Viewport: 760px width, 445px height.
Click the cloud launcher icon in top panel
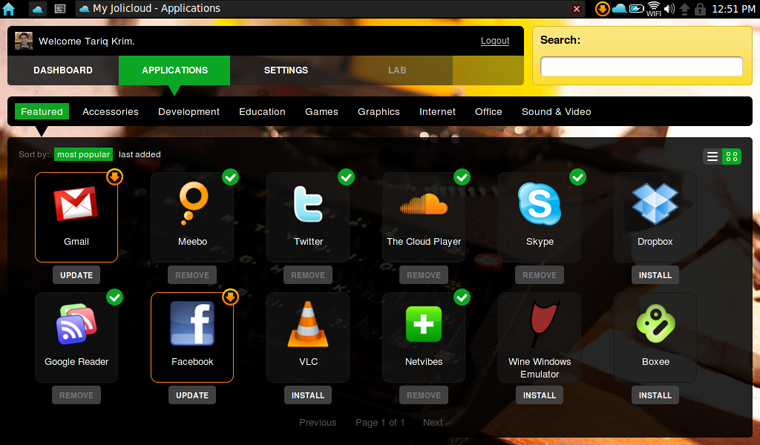(38, 9)
